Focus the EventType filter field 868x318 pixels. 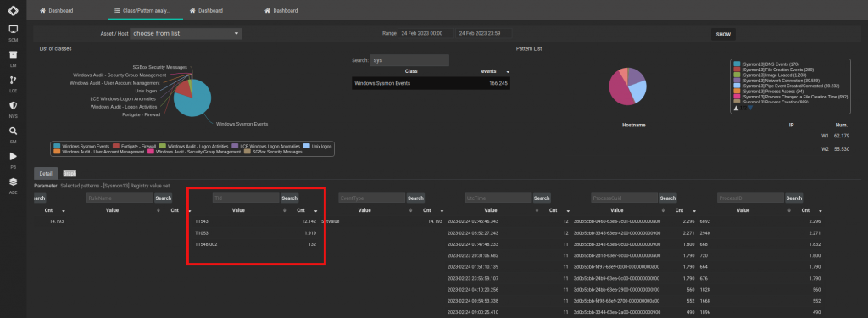(372, 198)
